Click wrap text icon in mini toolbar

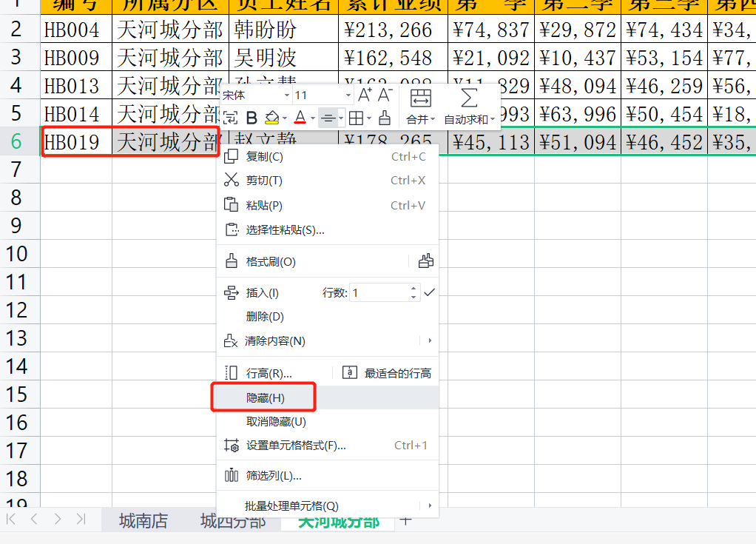231,118
